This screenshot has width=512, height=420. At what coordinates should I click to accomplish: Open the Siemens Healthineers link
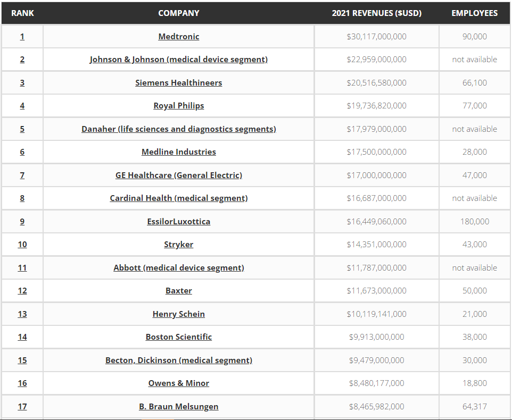179,83
